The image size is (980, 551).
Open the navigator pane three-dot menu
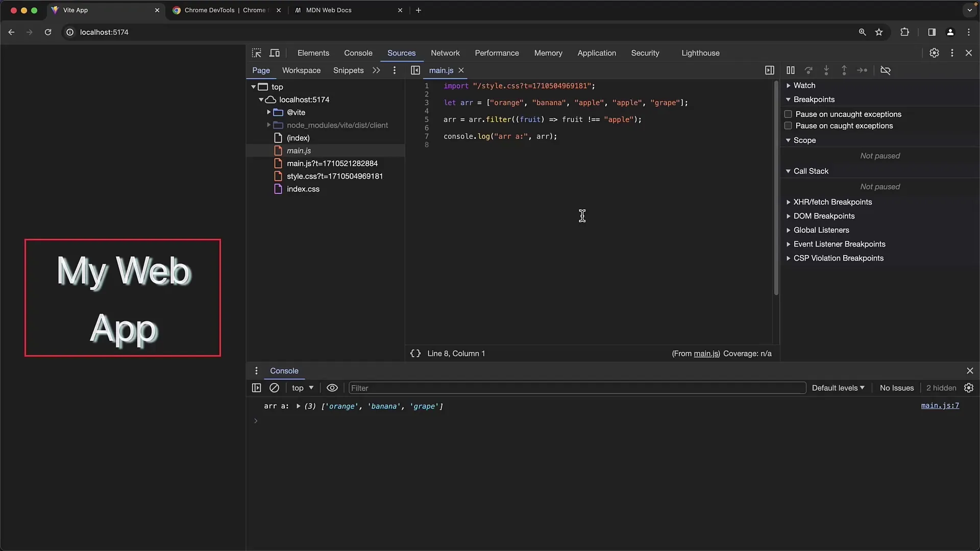tap(394, 70)
